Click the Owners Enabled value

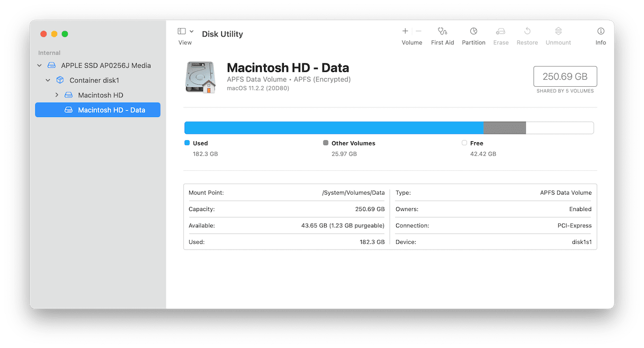coord(580,209)
